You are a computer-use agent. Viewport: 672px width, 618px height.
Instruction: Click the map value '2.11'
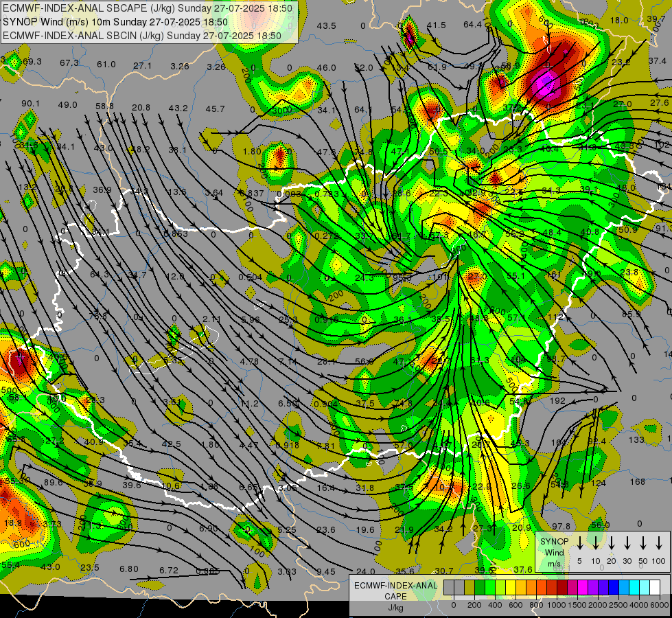[x=211, y=319]
